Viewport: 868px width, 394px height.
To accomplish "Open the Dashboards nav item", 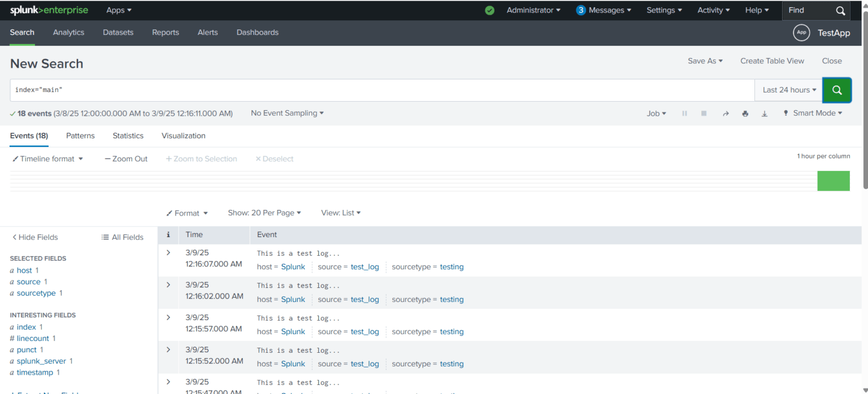I will pos(257,33).
